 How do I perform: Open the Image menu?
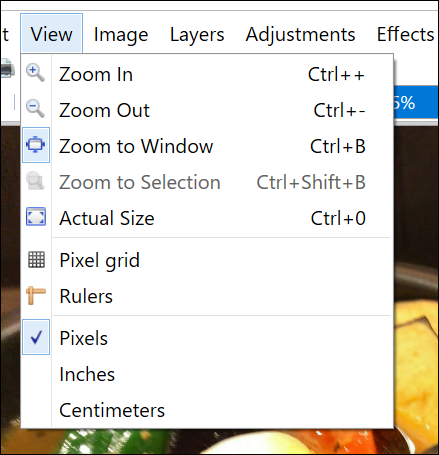(x=121, y=34)
